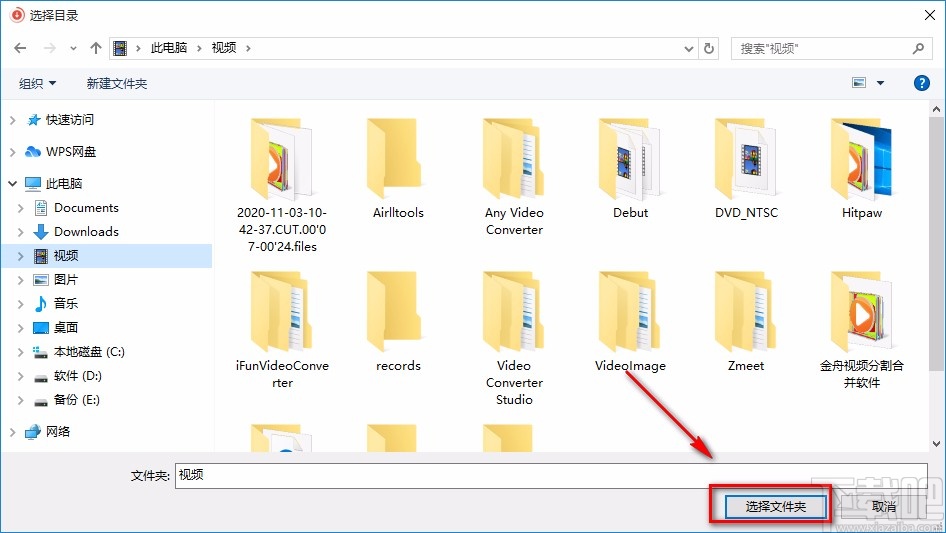
Task: Collapse the 此电脑 tree node
Action: point(13,184)
